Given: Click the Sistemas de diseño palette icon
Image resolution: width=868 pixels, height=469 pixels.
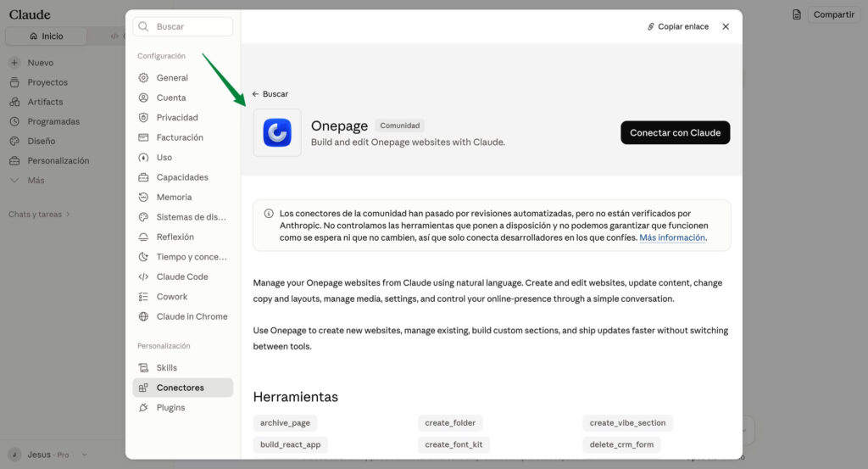Looking at the screenshot, I should 143,217.
